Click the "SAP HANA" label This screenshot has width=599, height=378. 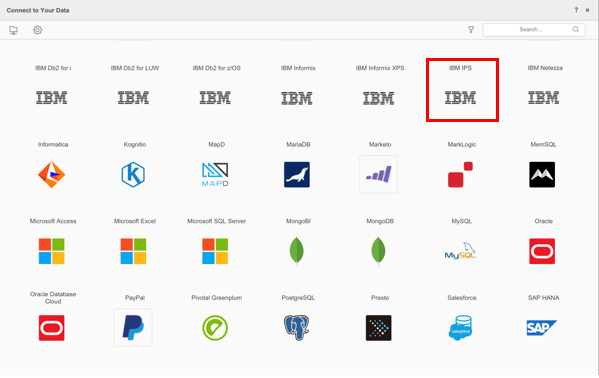coord(544,298)
